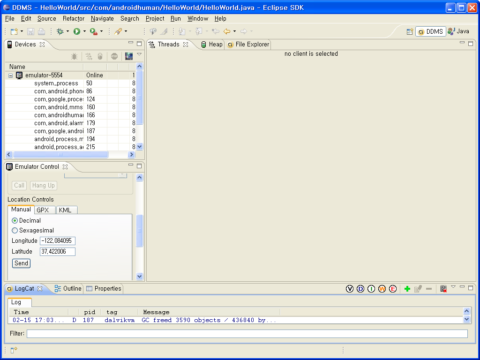This screenshot has width=480, height=360.
Task: Click the Delete filter minus icon in LogCat
Action: [x=429, y=289]
